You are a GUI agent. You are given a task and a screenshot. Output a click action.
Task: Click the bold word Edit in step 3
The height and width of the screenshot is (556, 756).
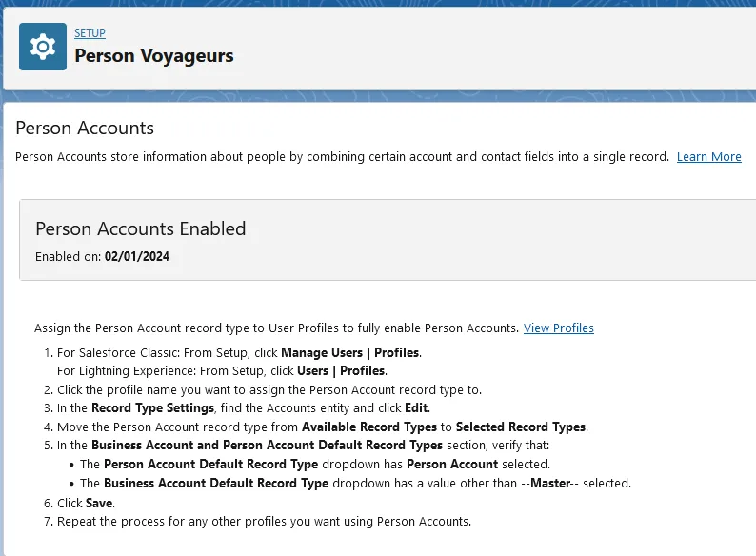point(416,408)
